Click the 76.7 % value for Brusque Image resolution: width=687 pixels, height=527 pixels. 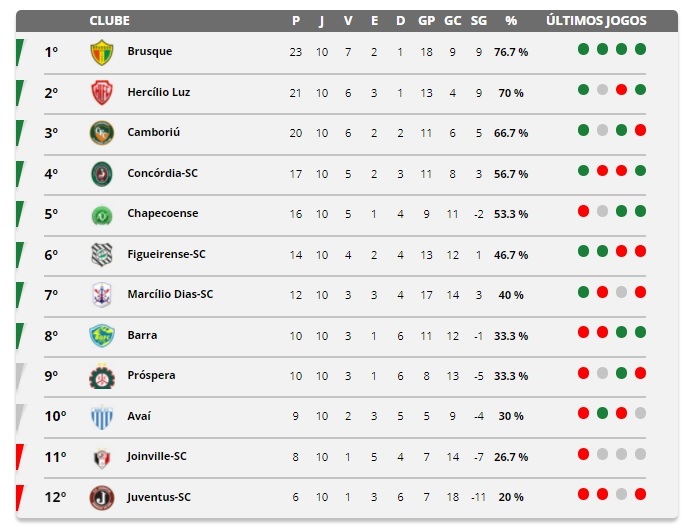[511, 52]
